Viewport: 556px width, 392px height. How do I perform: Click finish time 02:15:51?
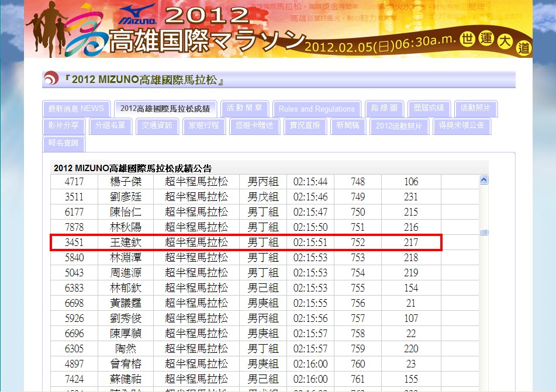(310, 242)
